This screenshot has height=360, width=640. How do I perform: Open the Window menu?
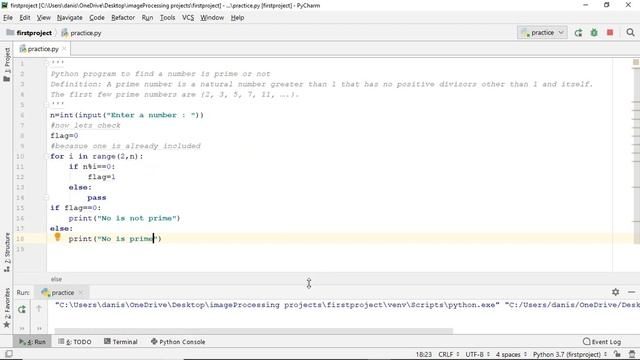click(x=212, y=18)
